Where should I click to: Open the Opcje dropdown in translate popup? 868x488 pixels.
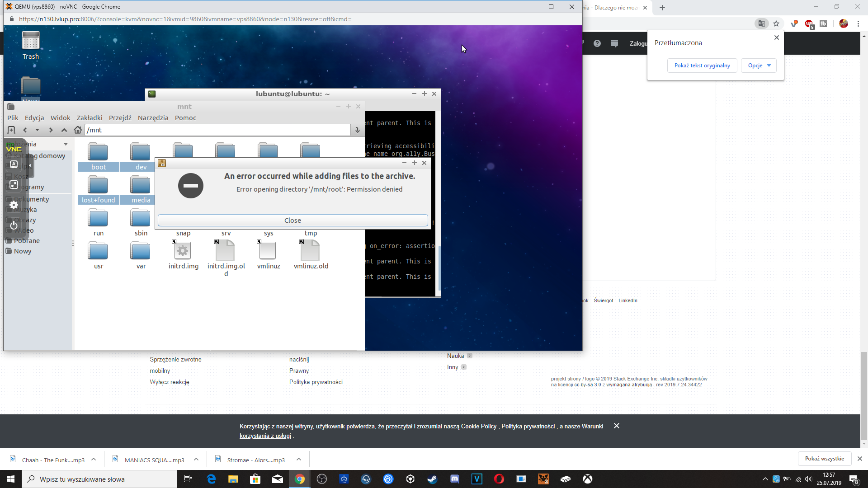[x=759, y=66]
